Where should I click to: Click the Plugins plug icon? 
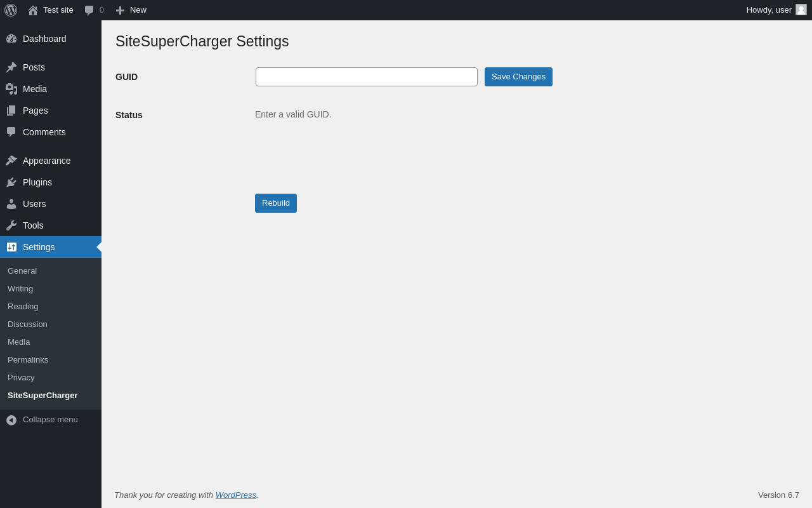(x=11, y=182)
